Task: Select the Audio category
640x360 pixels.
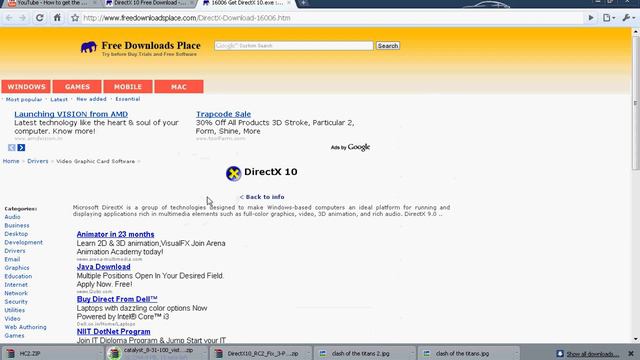Action: (x=12, y=217)
